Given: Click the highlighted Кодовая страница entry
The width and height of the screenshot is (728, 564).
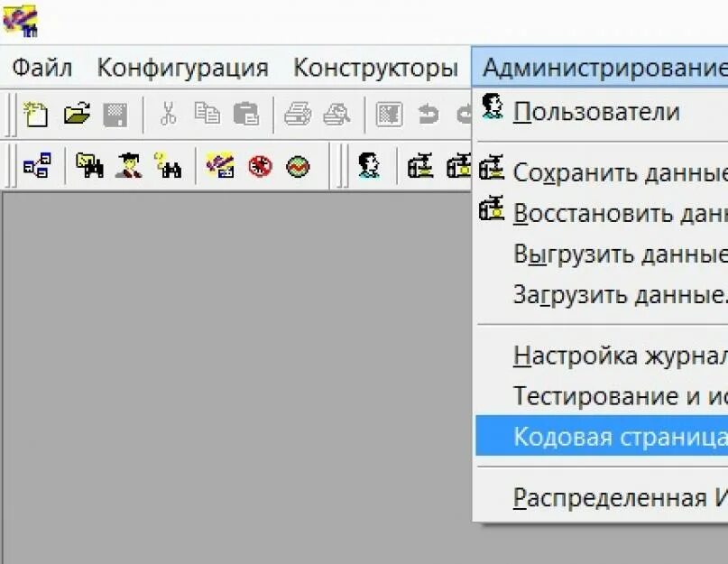Looking at the screenshot, I should [602, 436].
